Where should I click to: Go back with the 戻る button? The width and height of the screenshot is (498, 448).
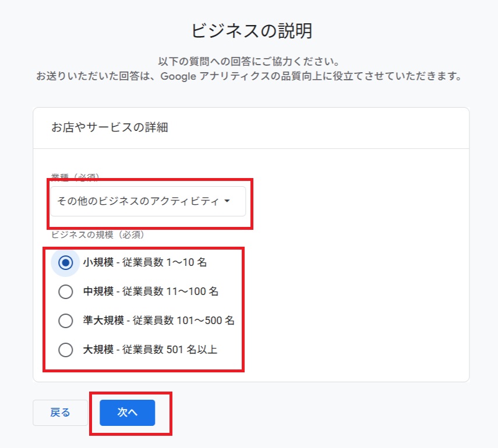[x=60, y=413]
